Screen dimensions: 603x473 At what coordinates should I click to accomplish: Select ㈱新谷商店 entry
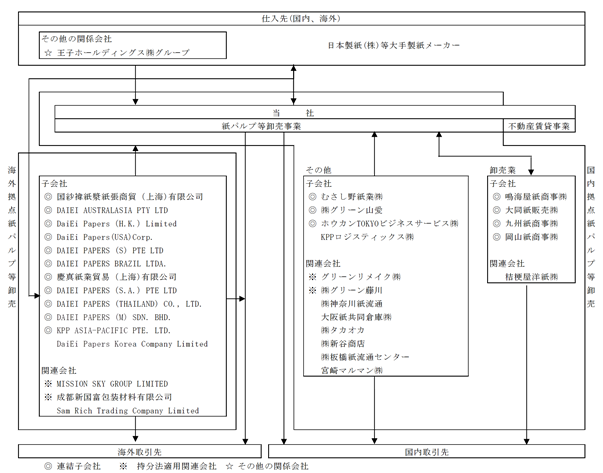pos(343,344)
